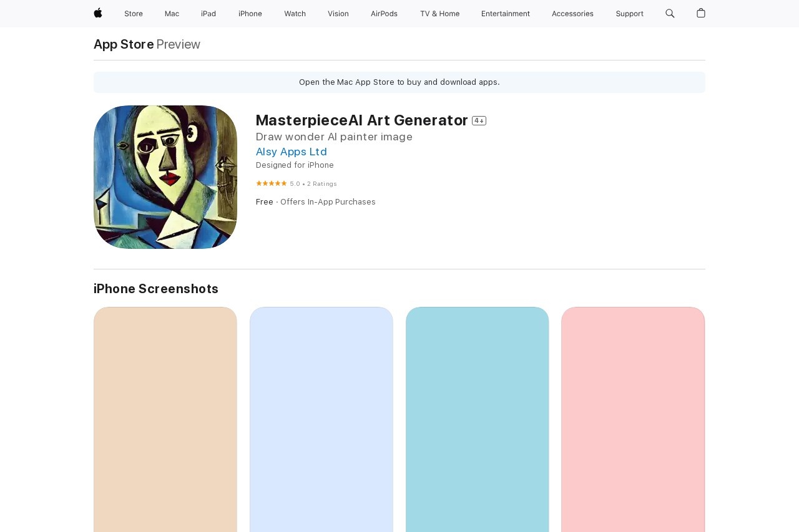The width and height of the screenshot is (799, 532).
Task: Open the Store menu
Action: click(134, 14)
